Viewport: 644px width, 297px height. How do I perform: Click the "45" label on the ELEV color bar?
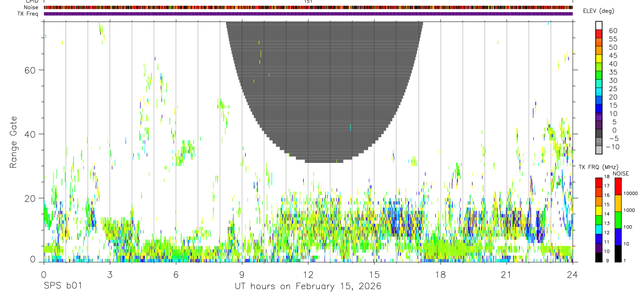point(613,56)
